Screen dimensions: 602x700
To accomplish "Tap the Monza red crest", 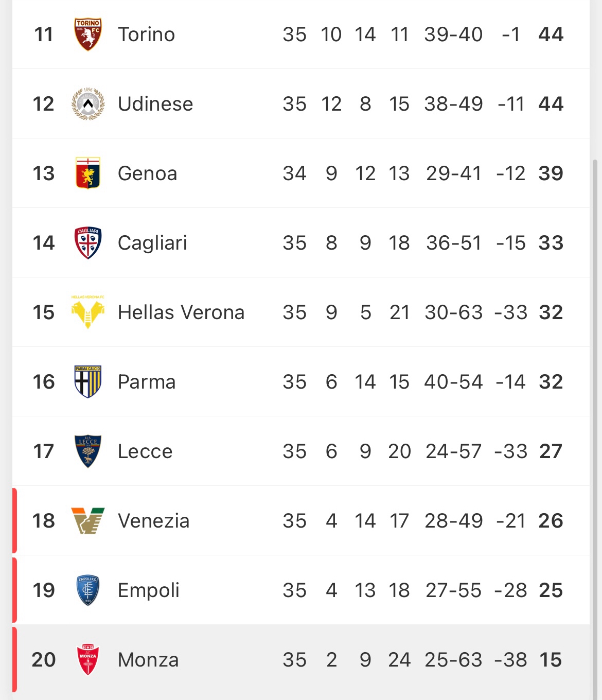I will (88, 659).
